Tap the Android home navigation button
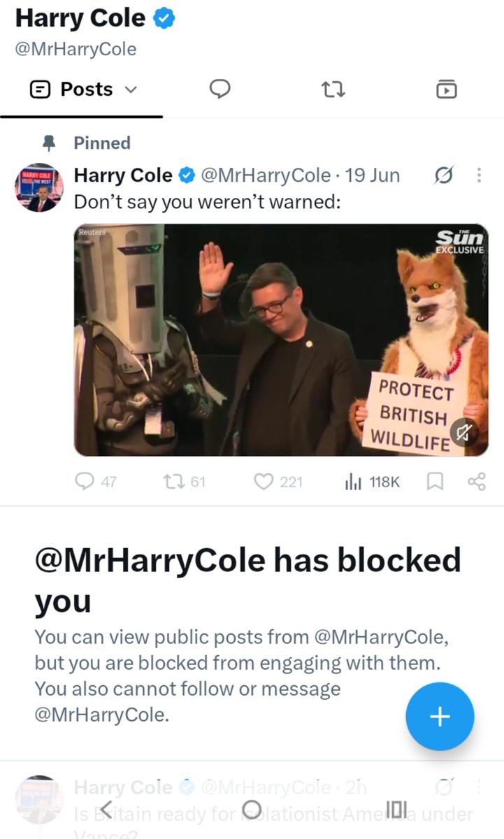The image size is (504, 839). pyautogui.click(x=252, y=810)
